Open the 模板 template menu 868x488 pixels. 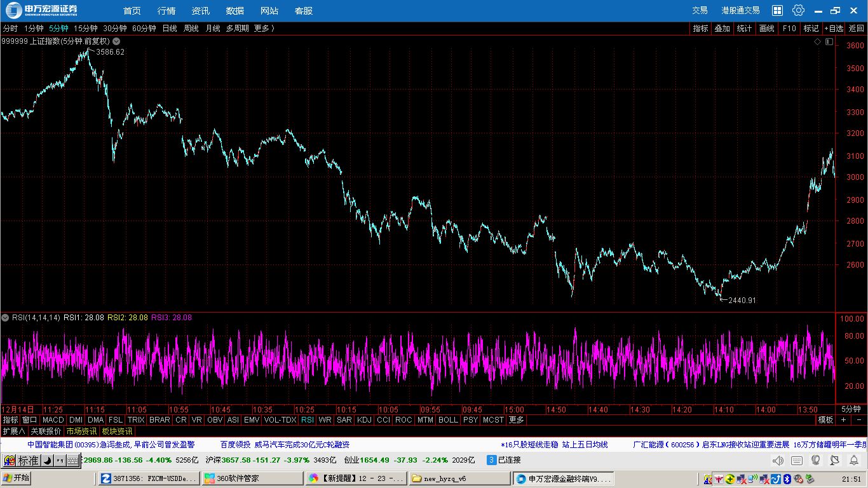825,419
